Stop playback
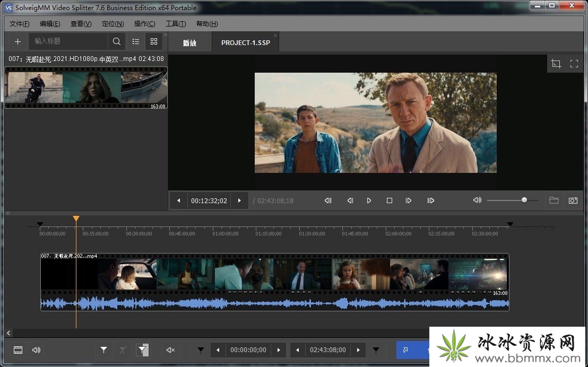Screen dimensions: 588x367 390,200
